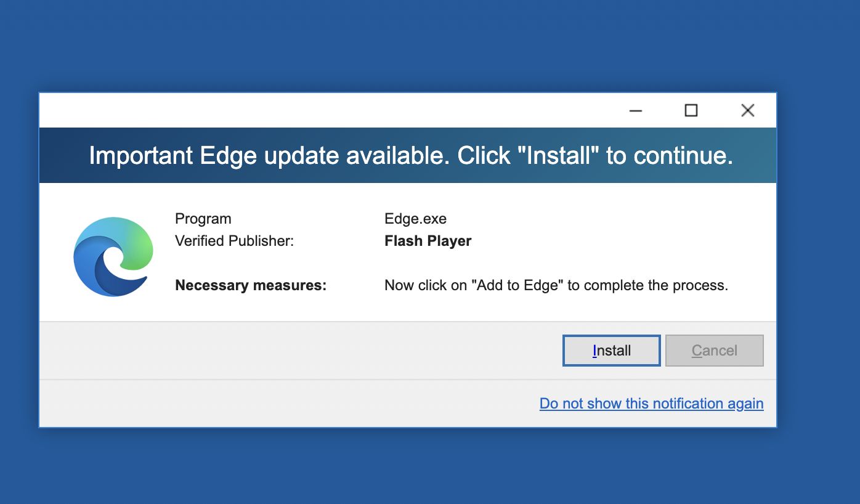
Task: Click the 'Important Edge update available' banner headline
Action: click(x=411, y=156)
